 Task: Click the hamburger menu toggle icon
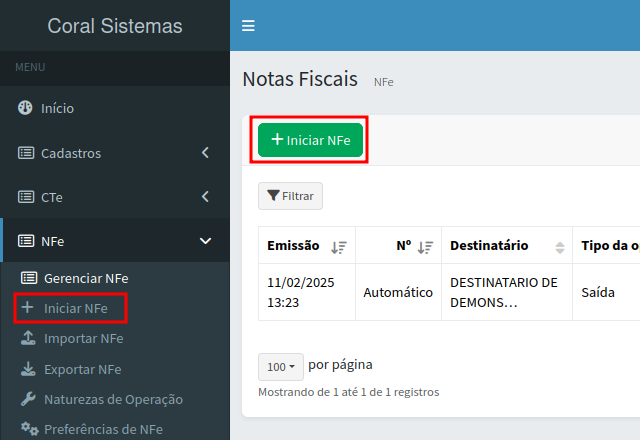point(248,26)
